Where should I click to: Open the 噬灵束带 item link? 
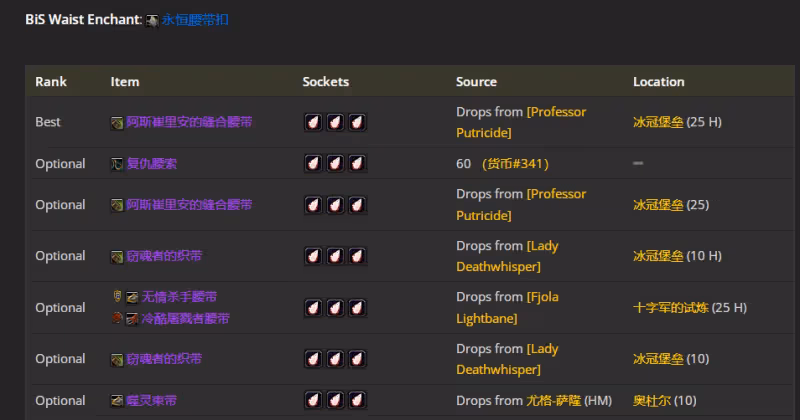[152, 401]
